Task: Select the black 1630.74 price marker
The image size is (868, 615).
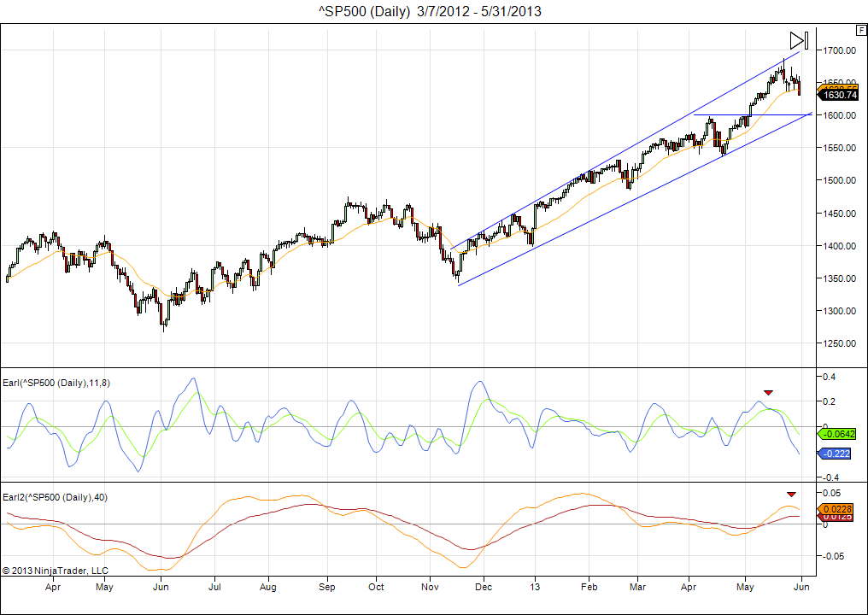Action: click(x=840, y=96)
